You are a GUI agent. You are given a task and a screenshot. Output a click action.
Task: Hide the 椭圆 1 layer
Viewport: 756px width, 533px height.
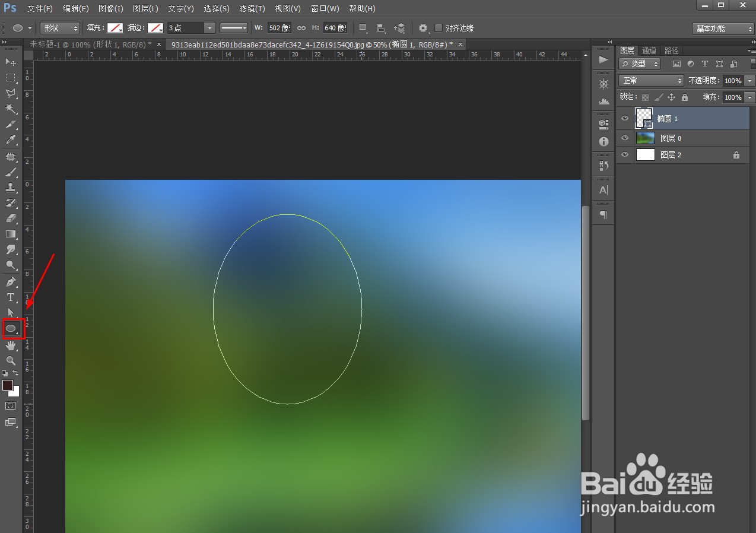[624, 119]
